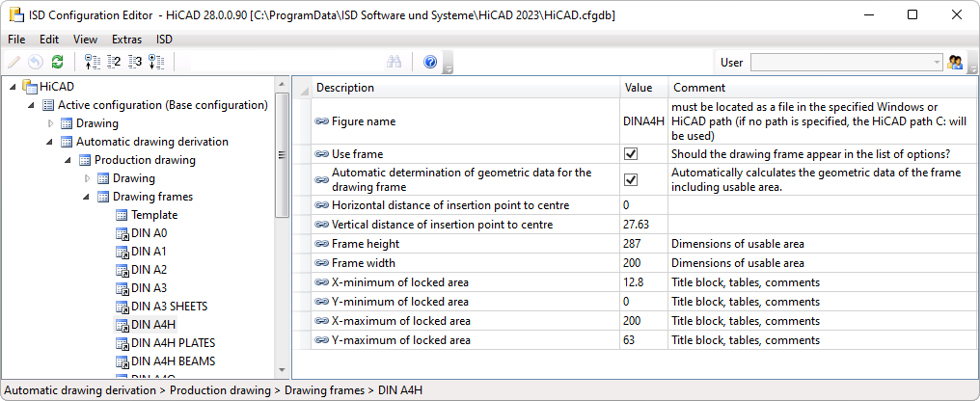This screenshot has width=980, height=401.
Task: Open the Edit menu
Action: click(x=49, y=40)
